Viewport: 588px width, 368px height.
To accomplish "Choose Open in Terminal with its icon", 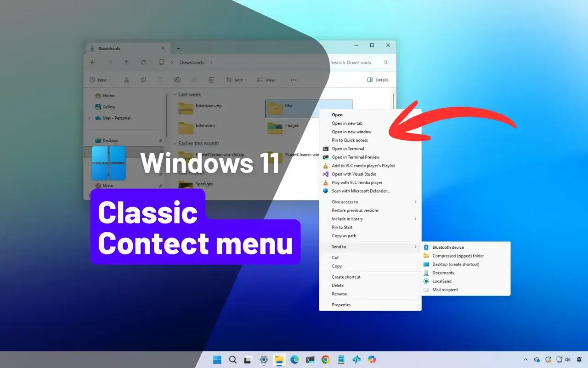I will pyautogui.click(x=370, y=149).
